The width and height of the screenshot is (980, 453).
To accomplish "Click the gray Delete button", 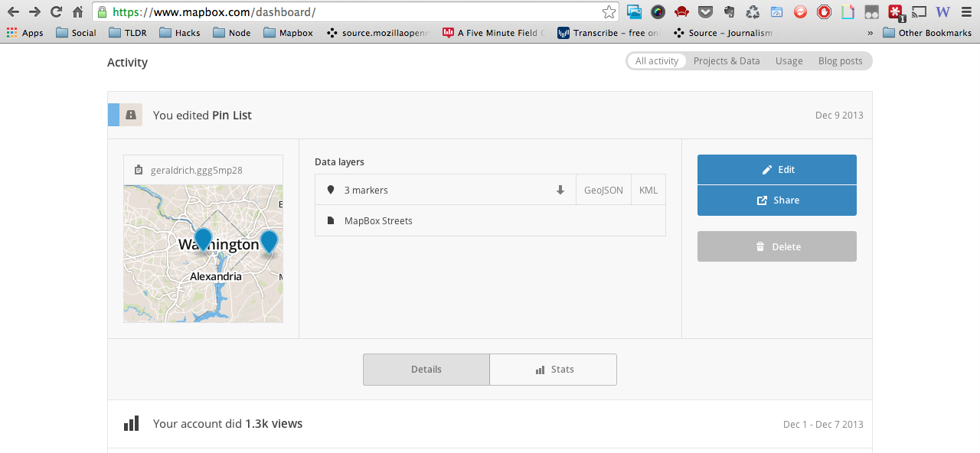I will (x=777, y=246).
